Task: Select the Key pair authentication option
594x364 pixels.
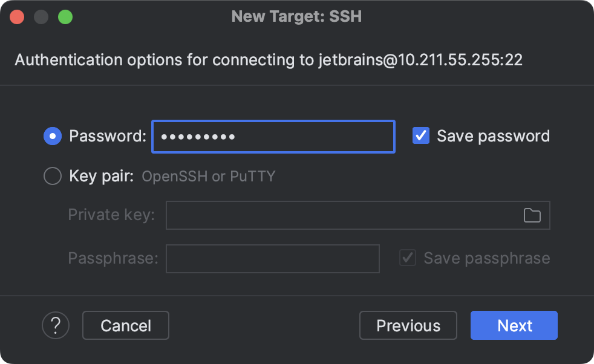Action: (52, 176)
